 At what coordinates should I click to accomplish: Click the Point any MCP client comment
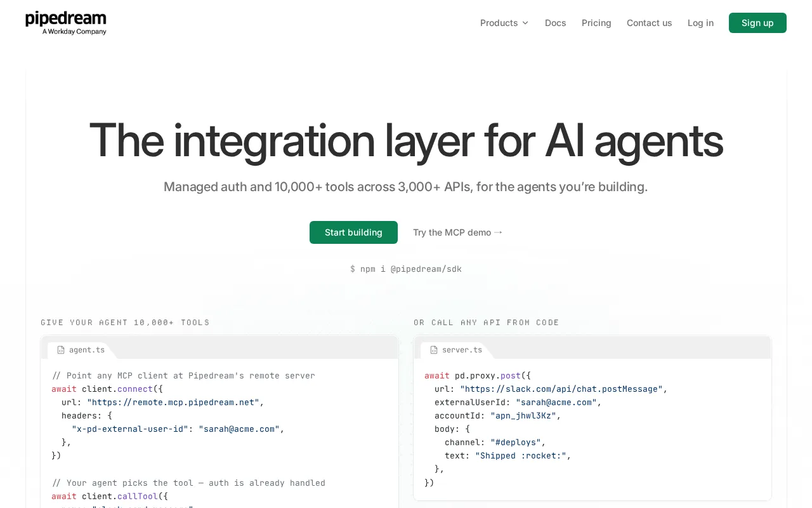[x=183, y=376]
